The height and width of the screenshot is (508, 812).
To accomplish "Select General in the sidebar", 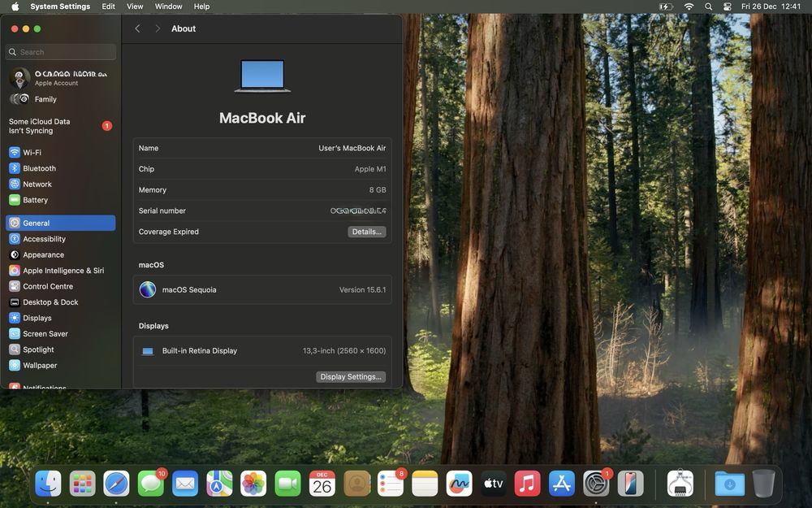I will (60, 223).
